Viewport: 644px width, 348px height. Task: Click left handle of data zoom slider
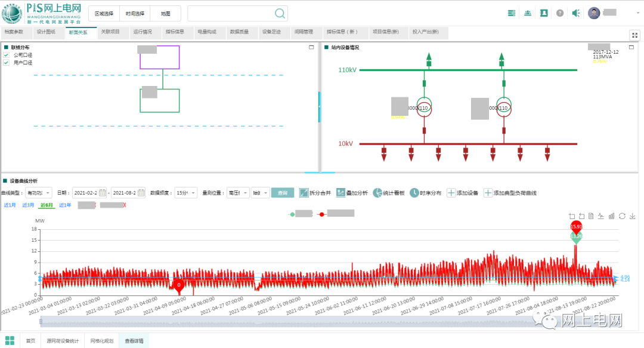click(x=41, y=321)
